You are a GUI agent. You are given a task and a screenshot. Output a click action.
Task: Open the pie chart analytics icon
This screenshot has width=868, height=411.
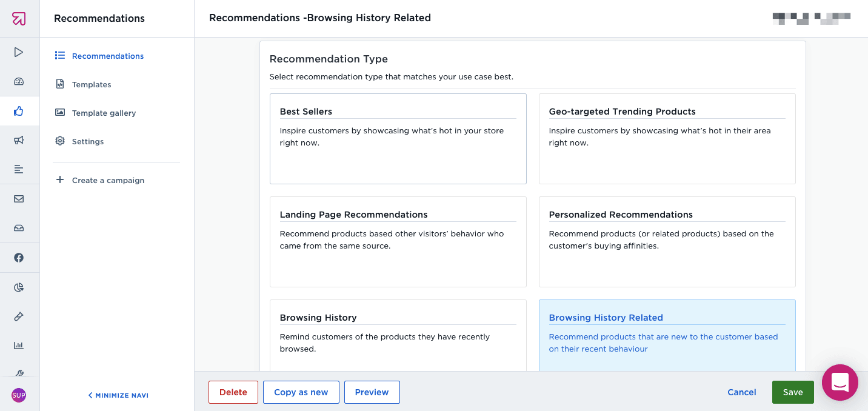pos(19,287)
